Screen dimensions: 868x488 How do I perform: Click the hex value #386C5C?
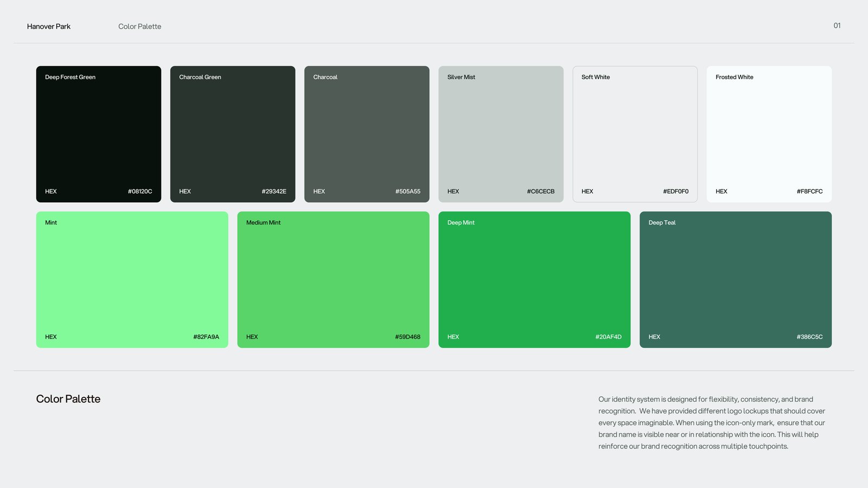(x=810, y=337)
